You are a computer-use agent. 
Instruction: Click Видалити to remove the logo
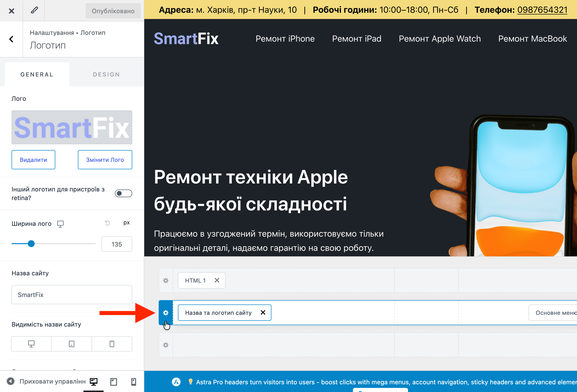click(33, 159)
